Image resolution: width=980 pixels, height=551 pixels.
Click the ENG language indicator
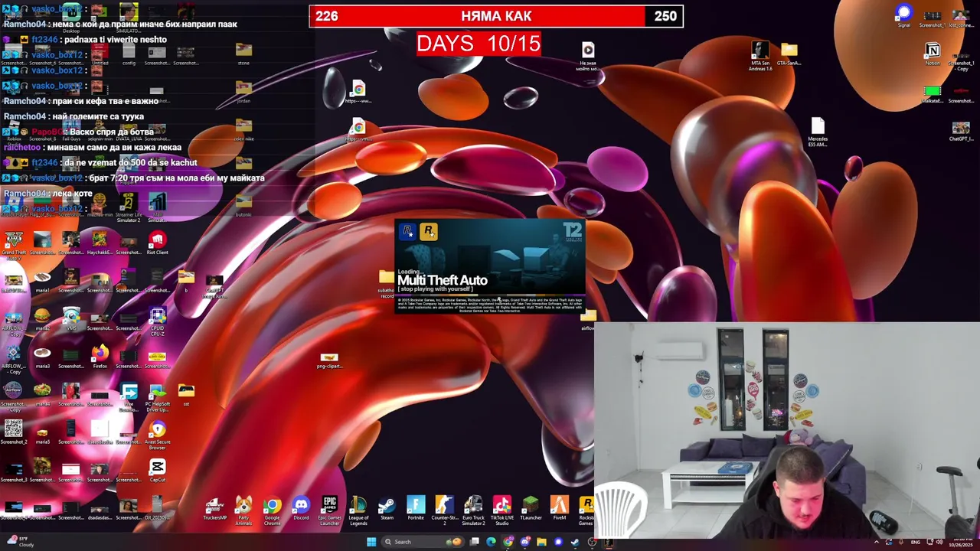click(915, 542)
